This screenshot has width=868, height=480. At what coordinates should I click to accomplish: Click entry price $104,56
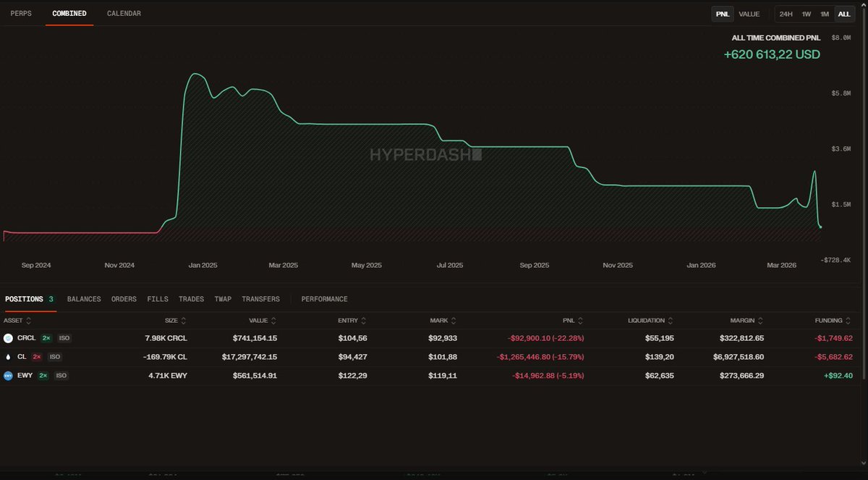point(352,338)
